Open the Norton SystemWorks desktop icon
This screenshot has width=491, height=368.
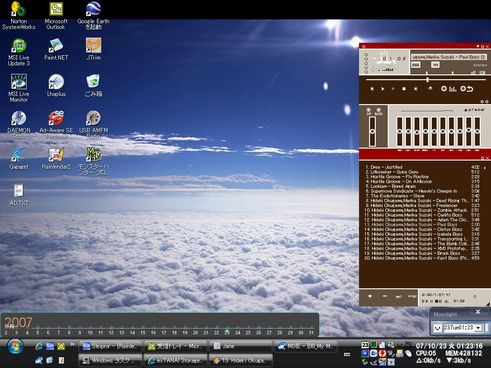pos(18,15)
